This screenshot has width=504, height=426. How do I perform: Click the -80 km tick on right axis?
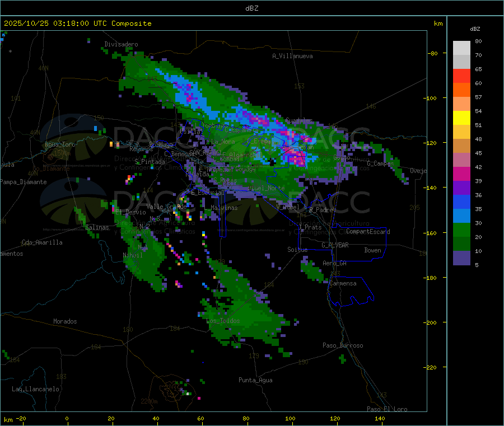click(x=433, y=53)
